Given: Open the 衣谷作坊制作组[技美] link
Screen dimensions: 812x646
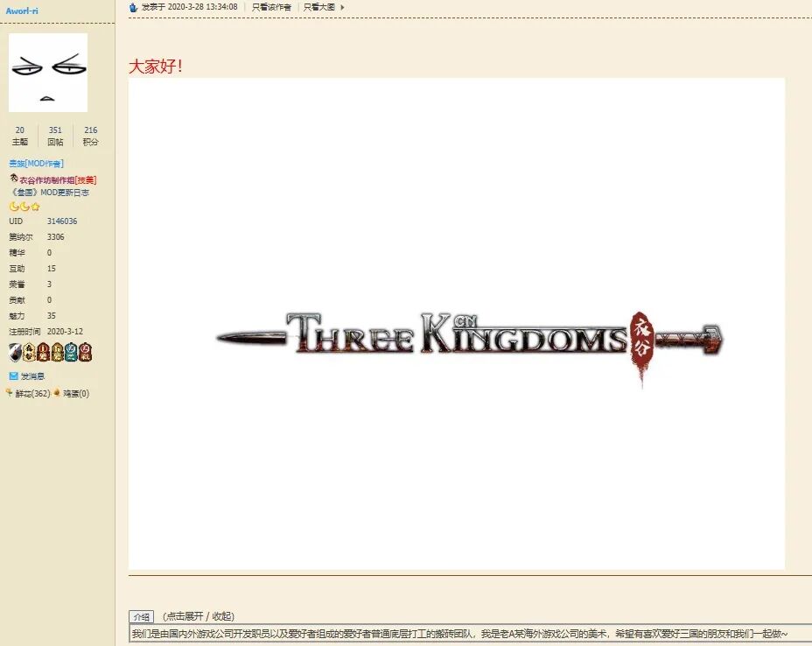Looking at the screenshot, I should pos(58,180).
